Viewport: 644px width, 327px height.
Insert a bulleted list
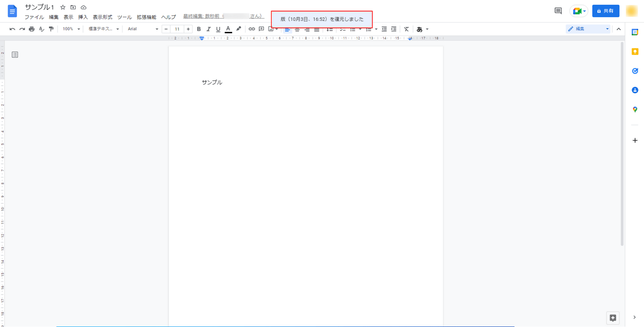tap(353, 29)
